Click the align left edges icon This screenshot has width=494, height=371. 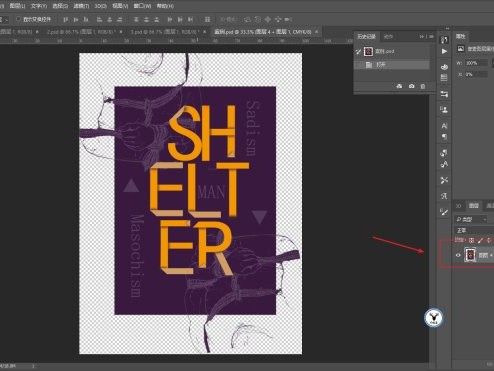99,20
